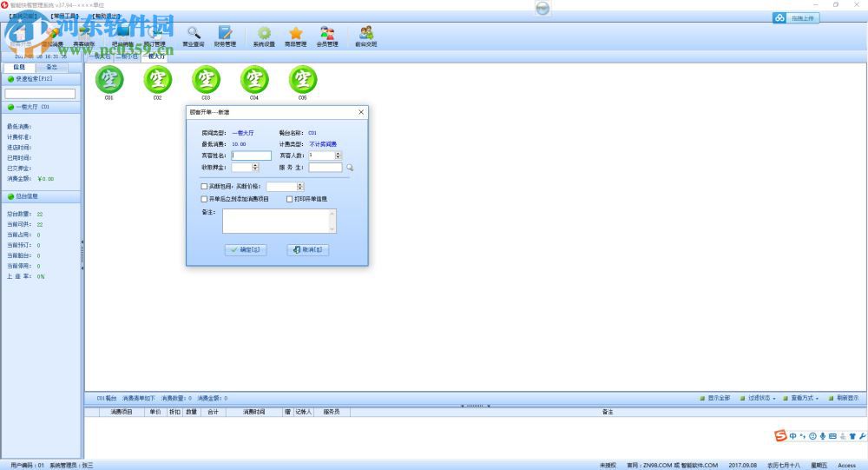The image size is (868, 470).
Task: Open the 过滤状态 dropdown
Action: click(759, 398)
